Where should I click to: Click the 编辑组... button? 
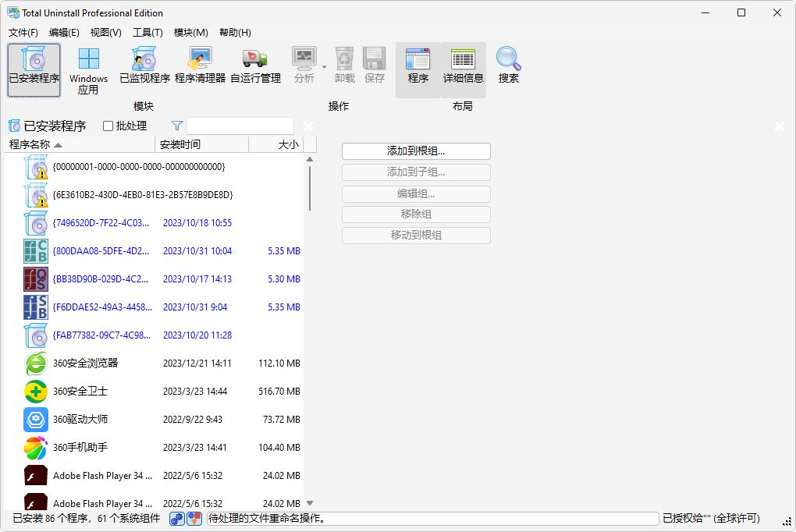(x=416, y=193)
